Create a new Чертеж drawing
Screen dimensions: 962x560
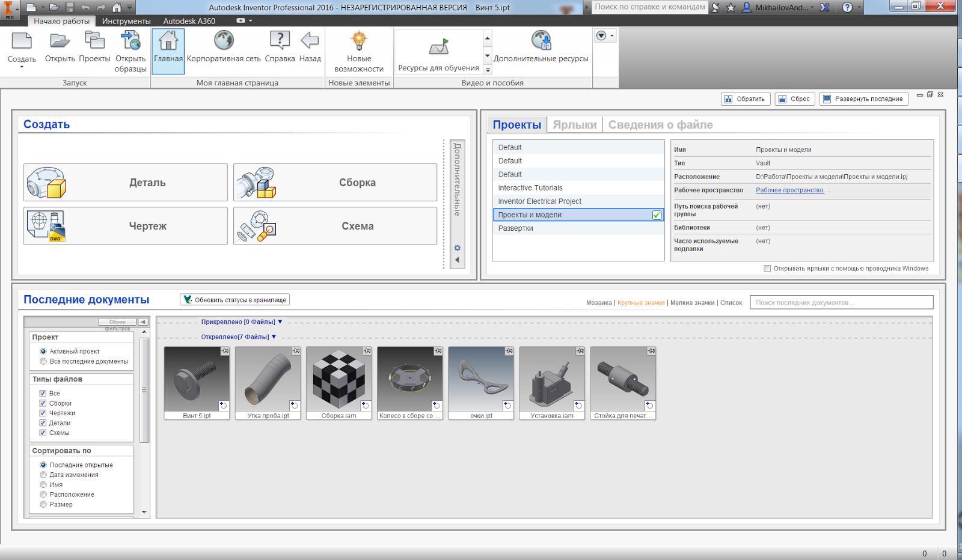[x=126, y=226]
